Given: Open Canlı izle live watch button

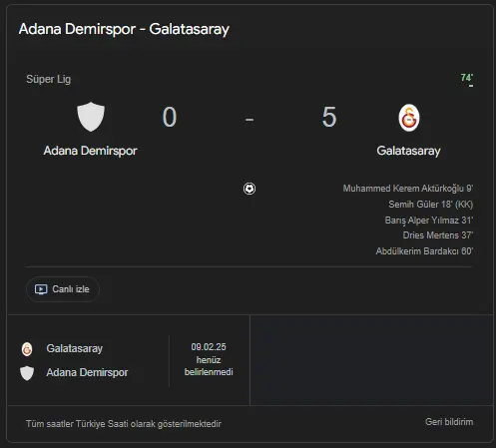Looking at the screenshot, I should tap(63, 289).
